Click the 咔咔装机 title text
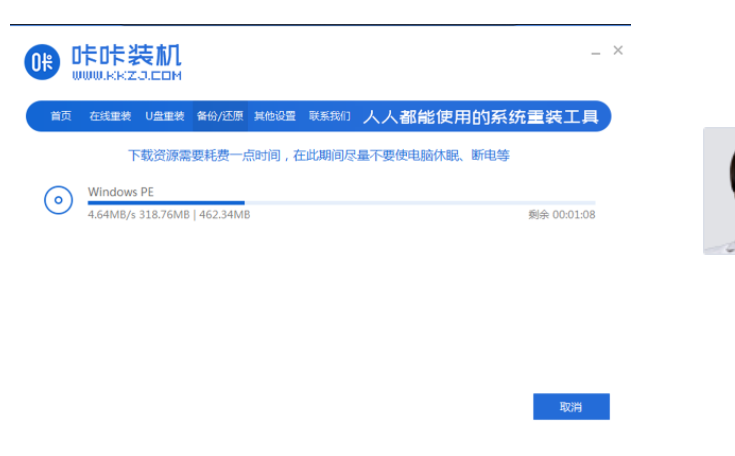This screenshot has height=456, width=735. pyautogui.click(x=127, y=55)
